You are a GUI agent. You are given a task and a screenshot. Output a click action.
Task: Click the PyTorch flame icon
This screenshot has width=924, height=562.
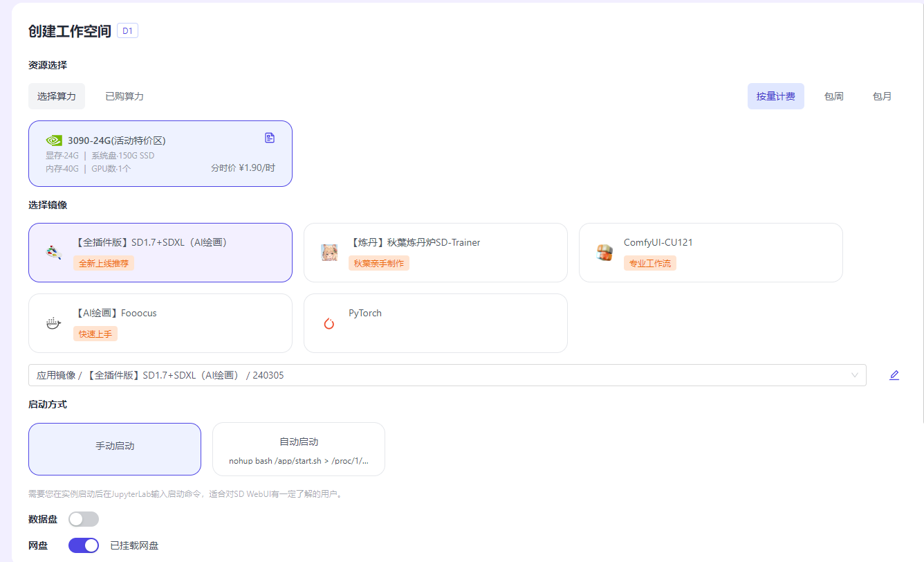pos(329,323)
